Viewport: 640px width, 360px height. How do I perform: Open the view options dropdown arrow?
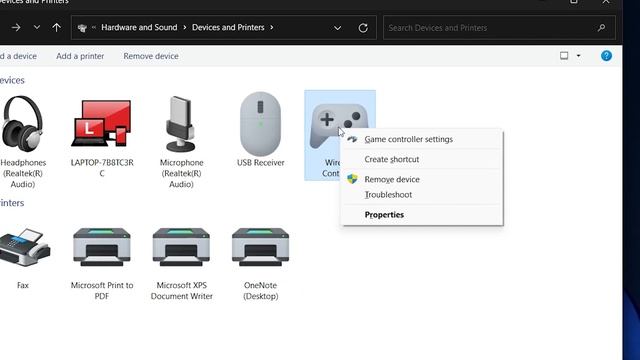point(578,56)
